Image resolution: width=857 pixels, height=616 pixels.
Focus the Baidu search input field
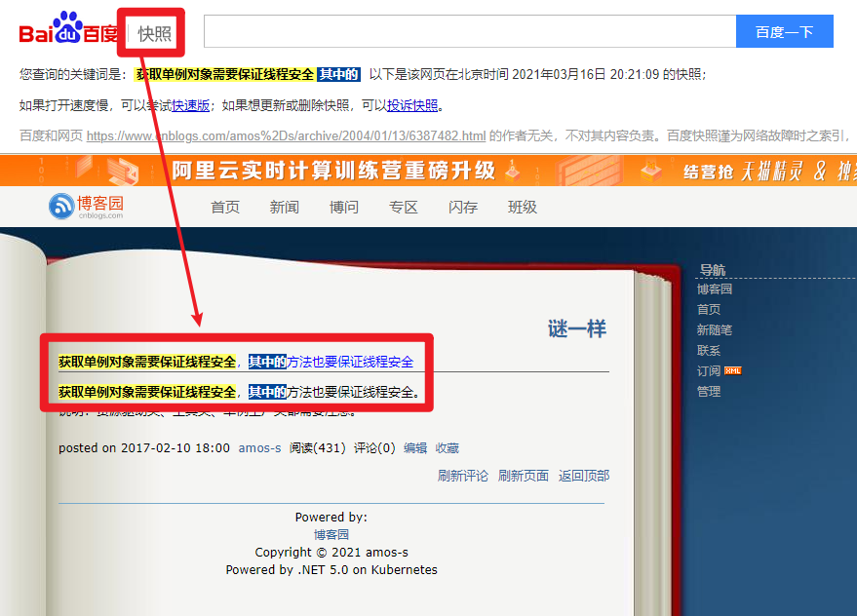pos(470,32)
